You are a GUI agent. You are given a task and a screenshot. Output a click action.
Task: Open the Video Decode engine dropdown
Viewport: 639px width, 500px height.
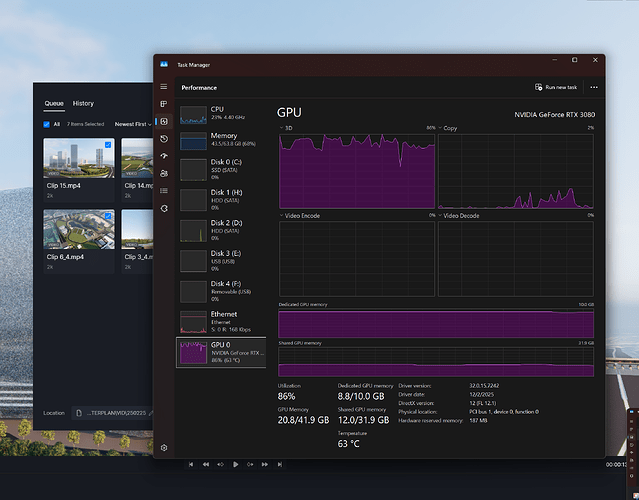[459, 216]
